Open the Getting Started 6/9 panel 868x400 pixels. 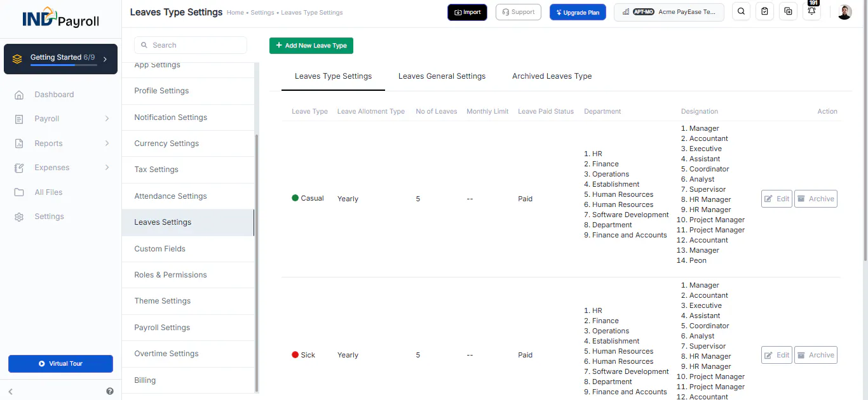(x=61, y=59)
